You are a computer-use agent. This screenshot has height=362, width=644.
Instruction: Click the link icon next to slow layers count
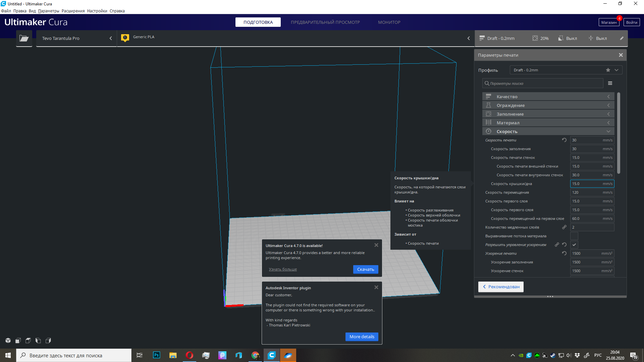point(564,227)
